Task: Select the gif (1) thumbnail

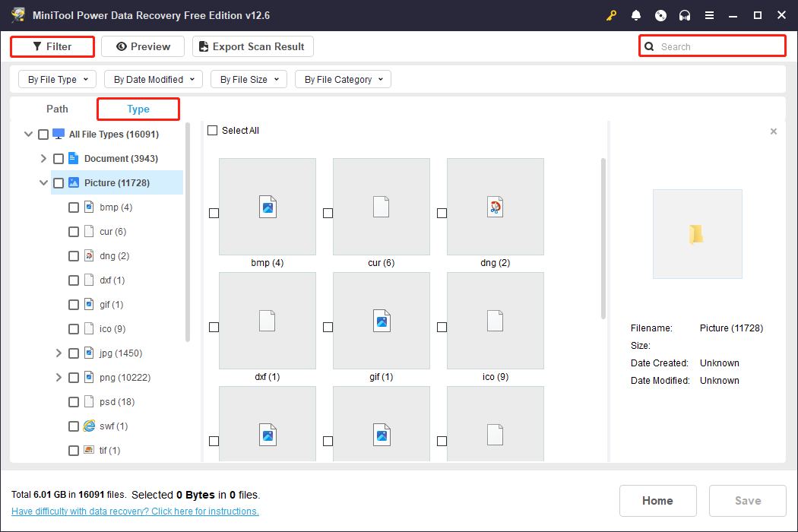Action: (382, 320)
